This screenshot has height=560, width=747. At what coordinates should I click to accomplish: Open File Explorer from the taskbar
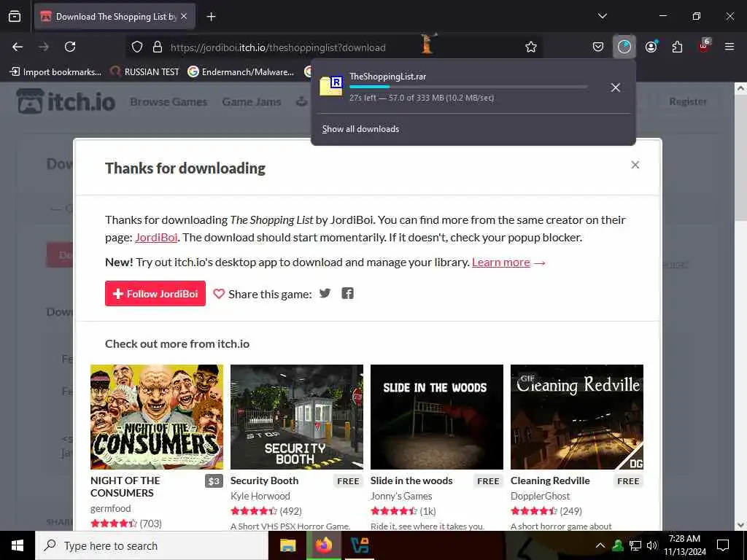click(x=287, y=545)
